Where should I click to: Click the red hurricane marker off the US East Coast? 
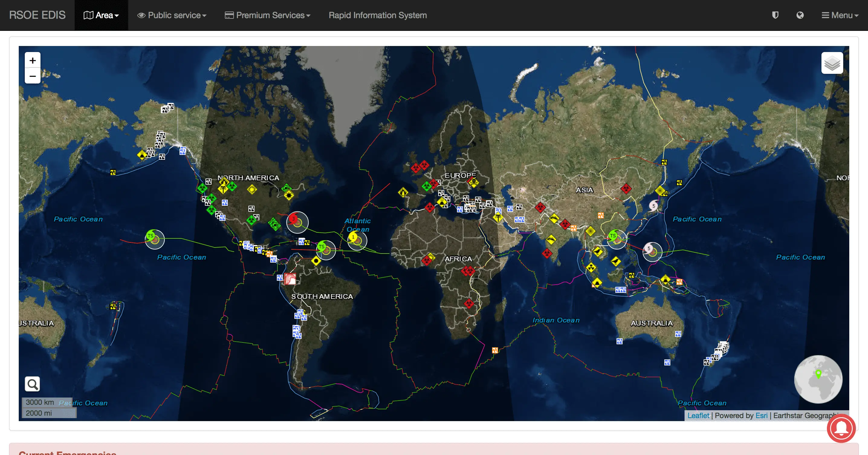pos(294,218)
